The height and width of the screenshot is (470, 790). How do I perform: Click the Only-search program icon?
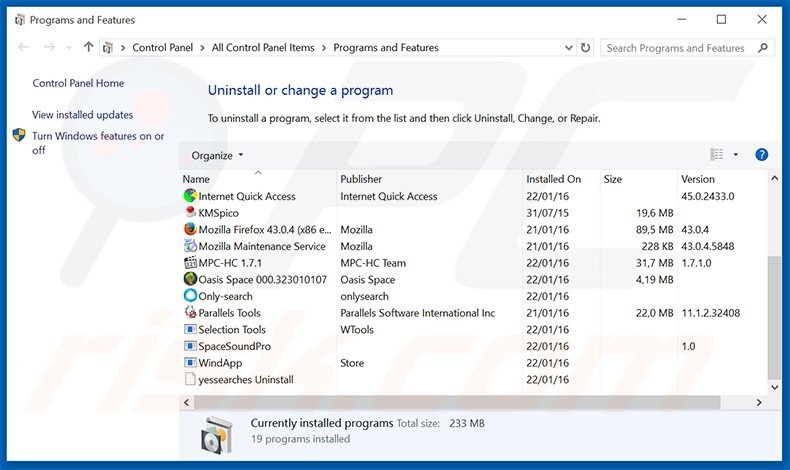tap(190, 295)
